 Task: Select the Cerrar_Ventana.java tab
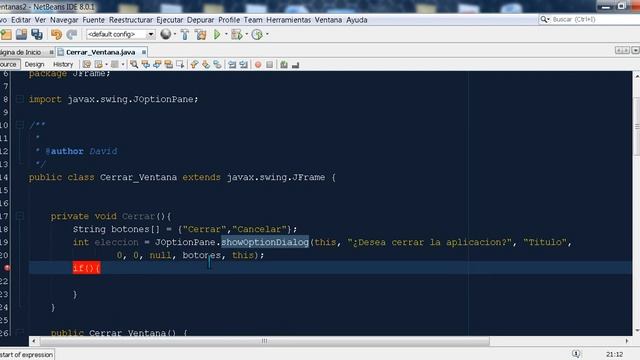click(x=100, y=52)
